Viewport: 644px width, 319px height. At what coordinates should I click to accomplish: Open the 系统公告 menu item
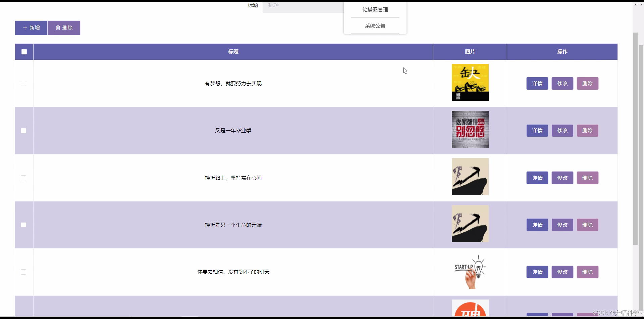[375, 26]
